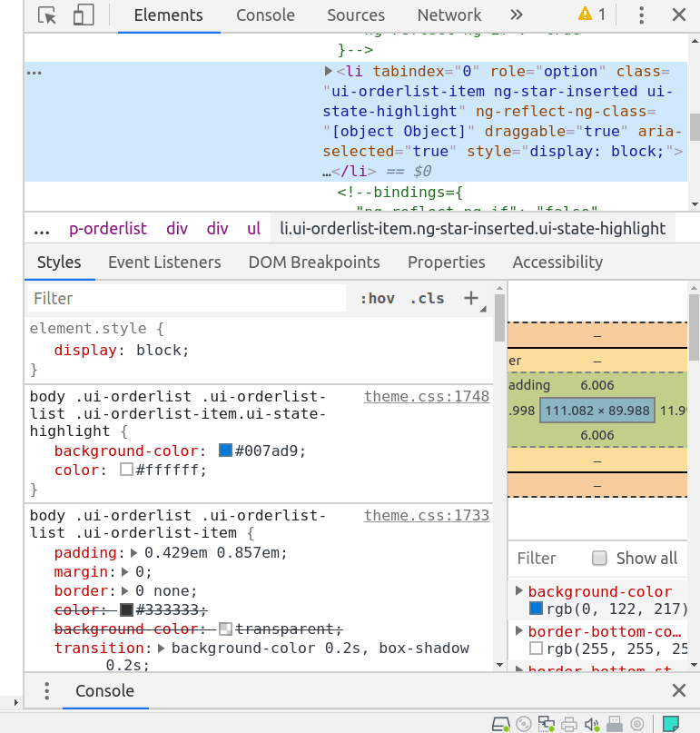700x733 pixels.
Task: Add a new style rule with plus icon
Action: coord(471,298)
